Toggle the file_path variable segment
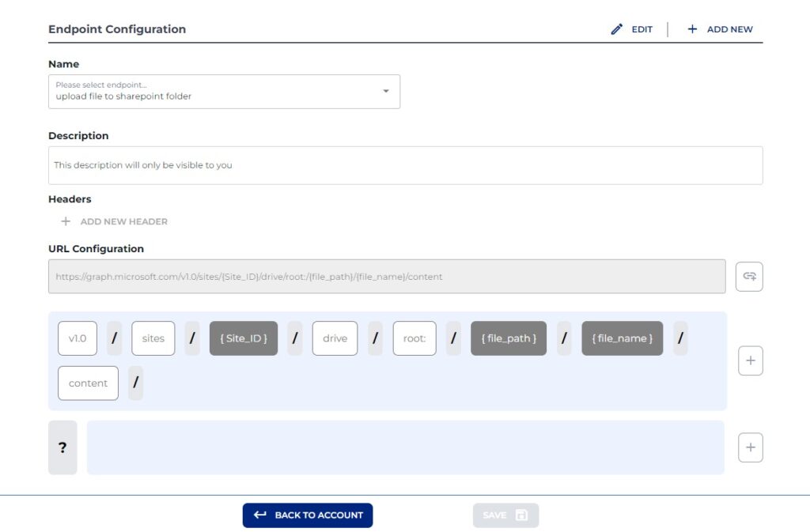Screen dimensions: 810x532 pyautogui.click(x=508, y=338)
